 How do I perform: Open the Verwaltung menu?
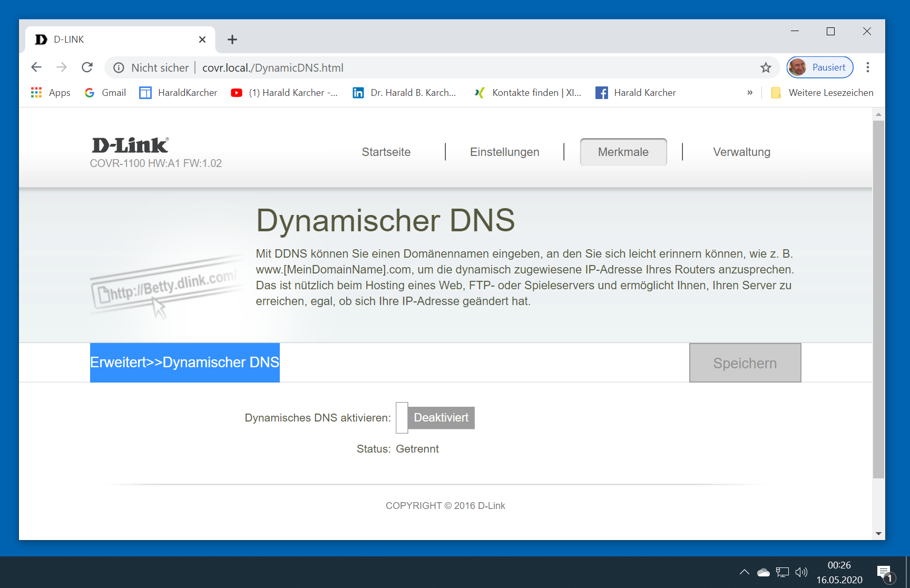[741, 152]
